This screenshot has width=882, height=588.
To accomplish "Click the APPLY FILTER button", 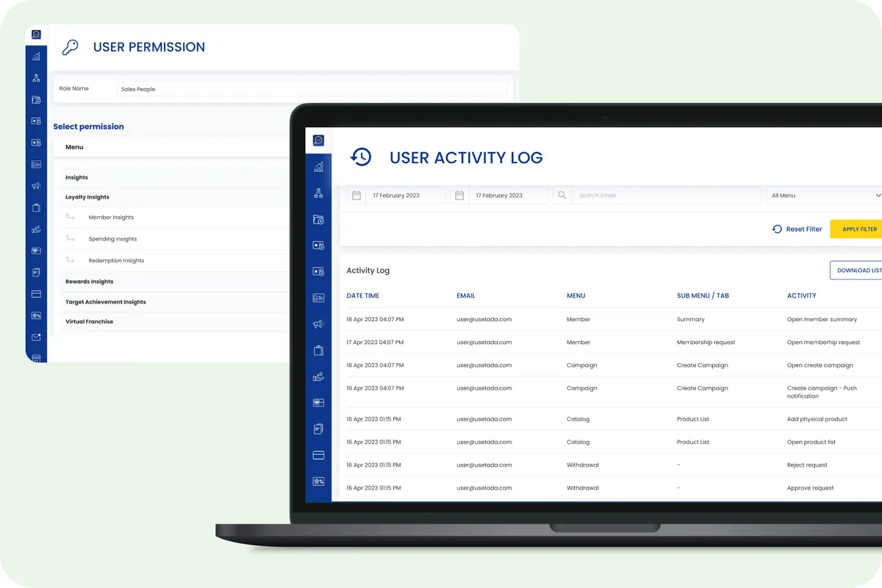I will [857, 229].
